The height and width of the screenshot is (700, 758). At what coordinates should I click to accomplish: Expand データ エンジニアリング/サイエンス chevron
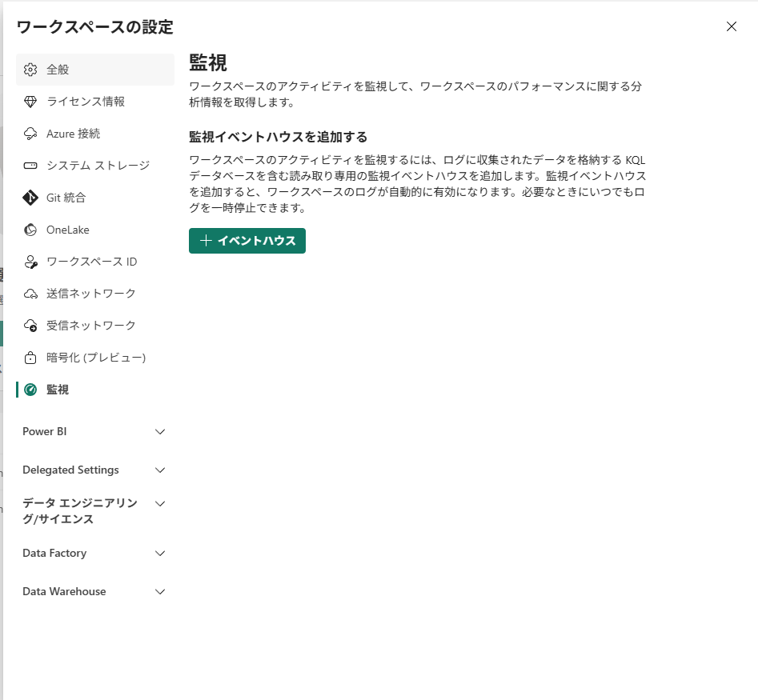point(160,504)
